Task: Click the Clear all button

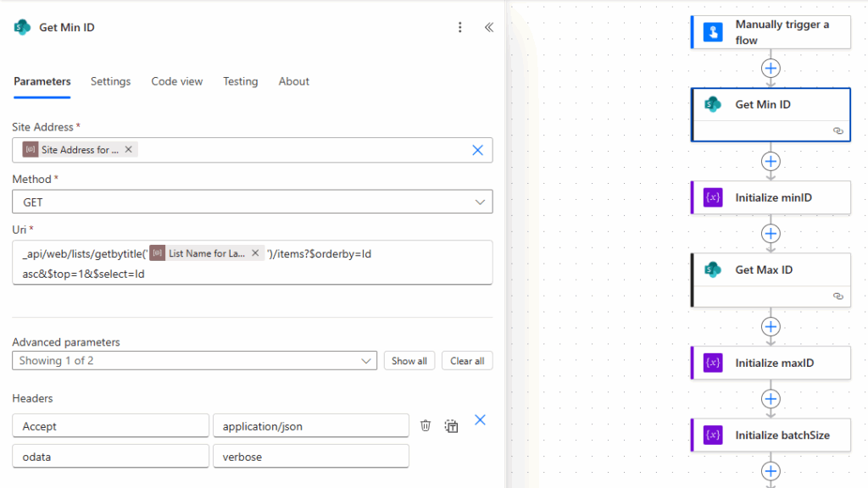Action: [467, 361]
